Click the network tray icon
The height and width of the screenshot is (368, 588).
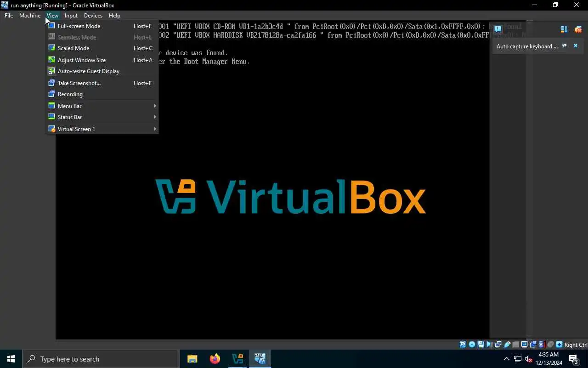point(518,359)
